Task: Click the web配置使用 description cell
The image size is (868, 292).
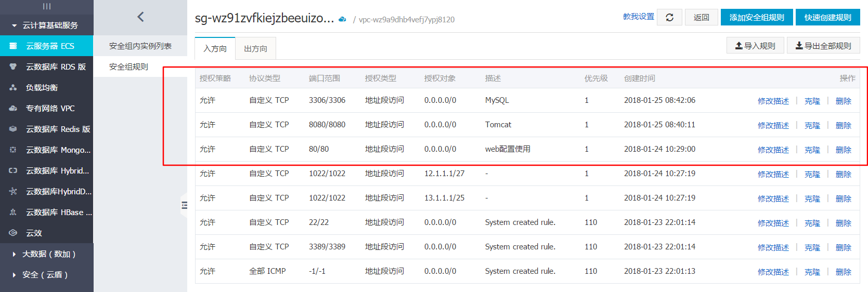Action: point(508,149)
